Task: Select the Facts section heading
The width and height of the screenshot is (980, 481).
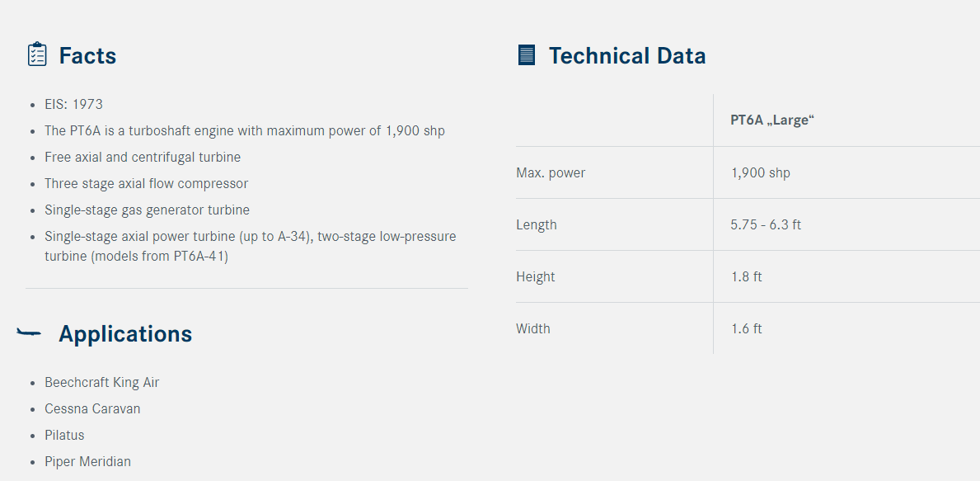Action: pyautogui.click(x=87, y=55)
